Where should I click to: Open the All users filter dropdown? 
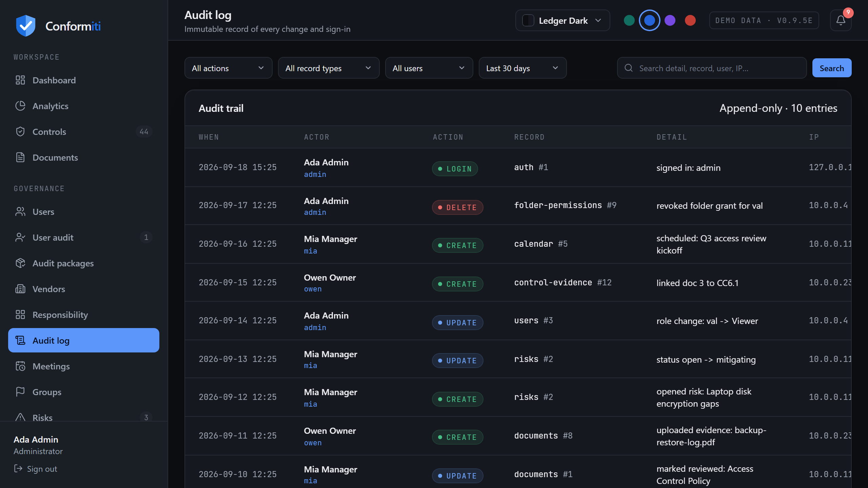point(429,68)
